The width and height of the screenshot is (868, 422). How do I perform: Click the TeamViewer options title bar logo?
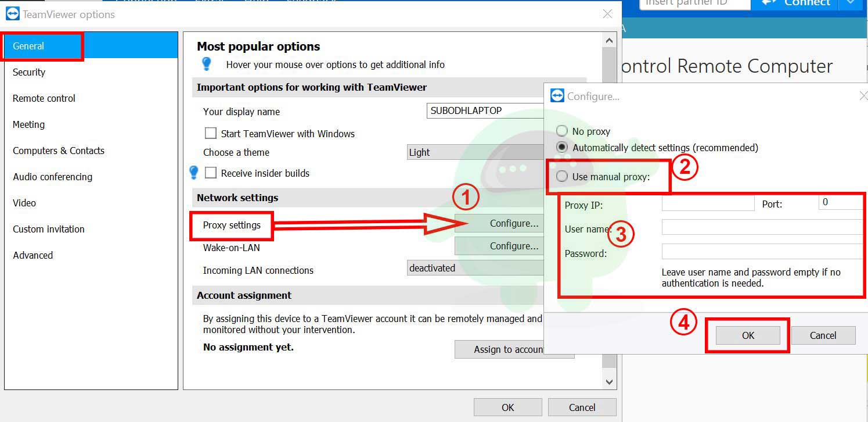[x=12, y=14]
